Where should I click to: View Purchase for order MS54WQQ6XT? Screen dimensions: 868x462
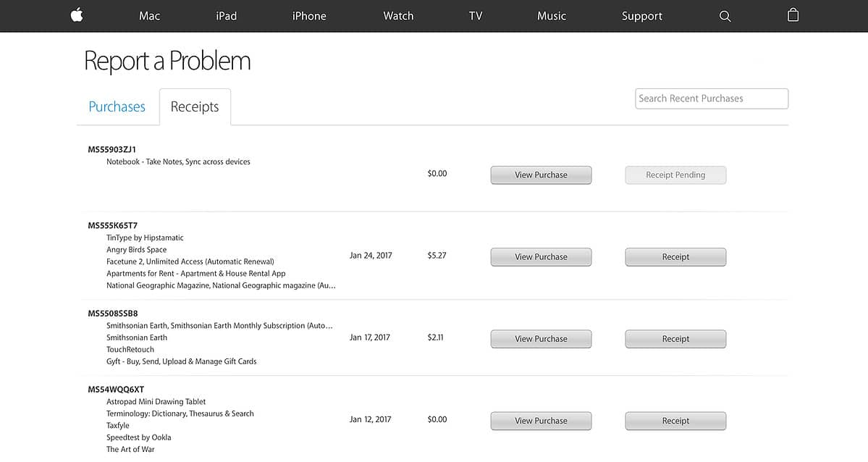tap(541, 421)
